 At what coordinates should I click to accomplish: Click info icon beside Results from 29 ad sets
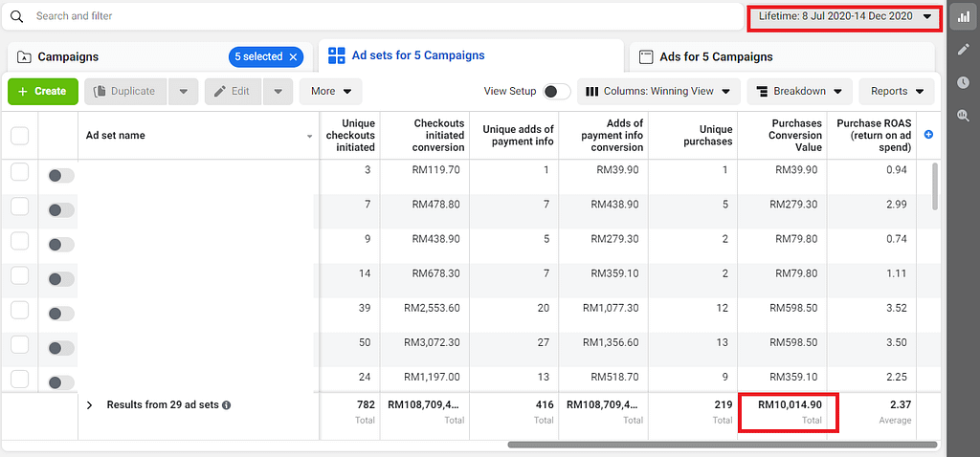[227, 405]
